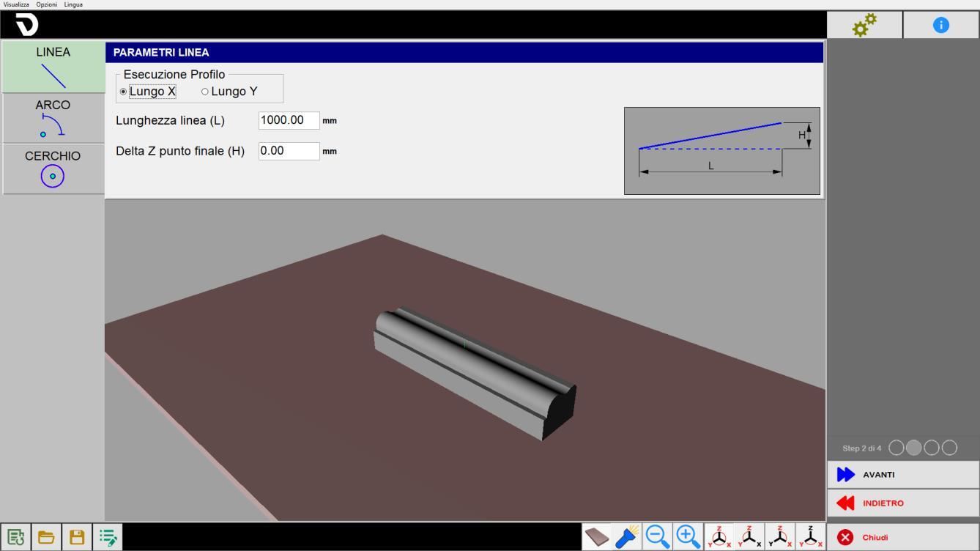Select the Lungo X radio option
The height and width of the screenshot is (551, 980).
(x=148, y=92)
